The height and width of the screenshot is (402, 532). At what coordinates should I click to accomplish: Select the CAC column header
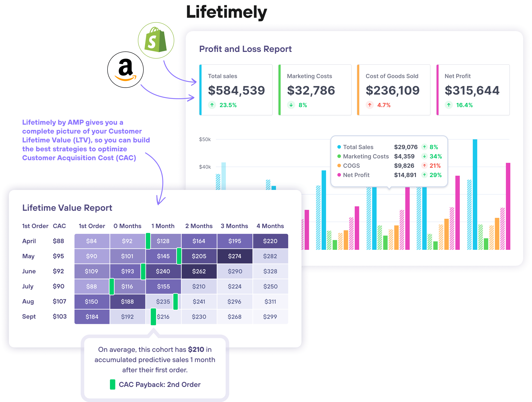coord(59,226)
